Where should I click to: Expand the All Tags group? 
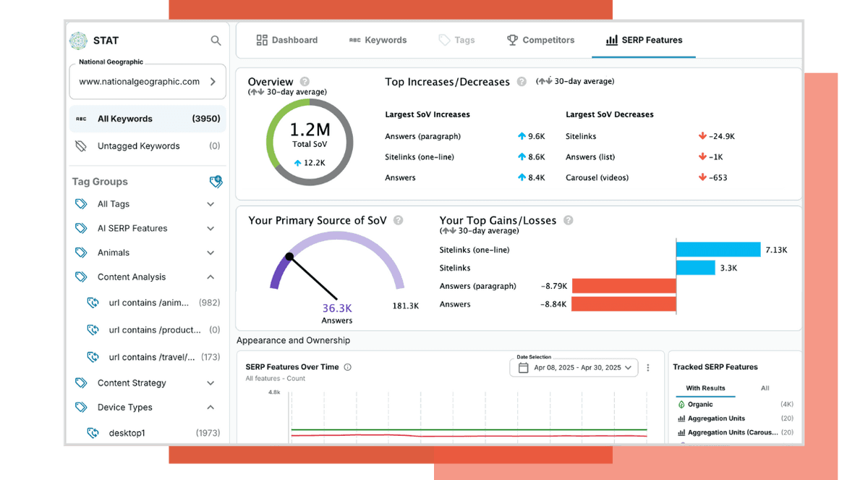point(210,204)
